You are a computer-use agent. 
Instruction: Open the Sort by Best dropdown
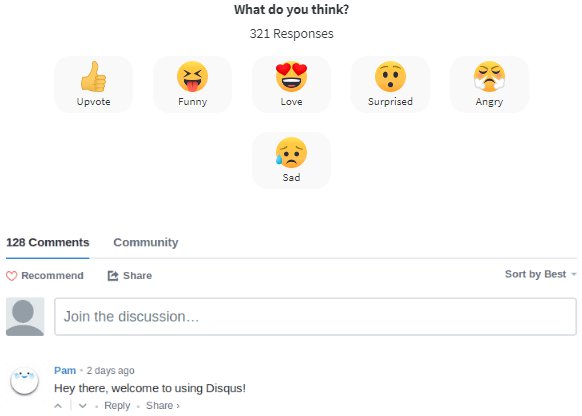click(x=540, y=274)
